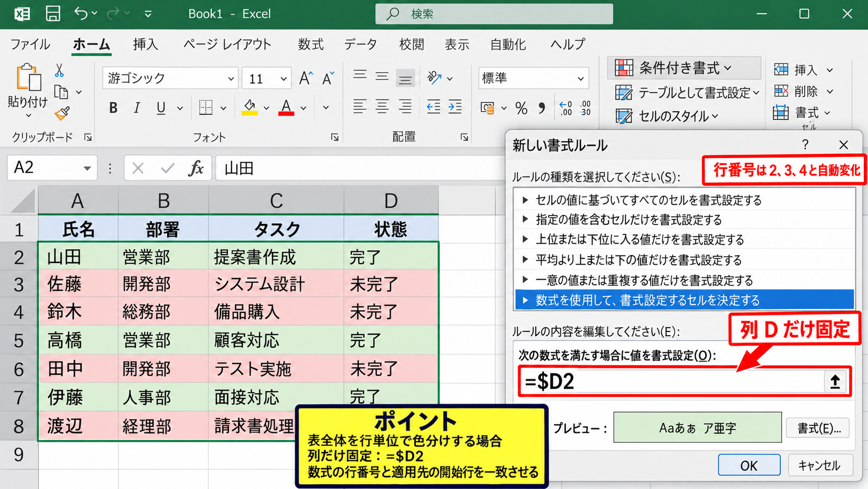This screenshot has width=868, height=489.
Task: Click キャンセル in the dialog
Action: pyautogui.click(x=820, y=465)
